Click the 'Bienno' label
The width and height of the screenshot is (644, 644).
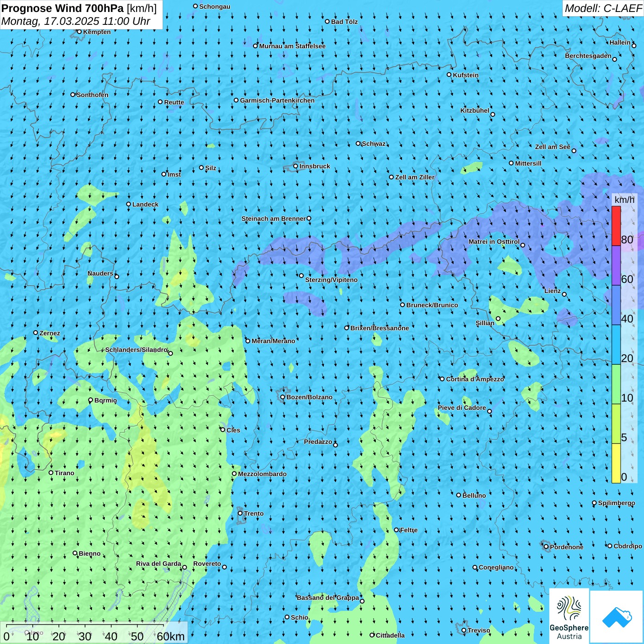tap(90, 553)
